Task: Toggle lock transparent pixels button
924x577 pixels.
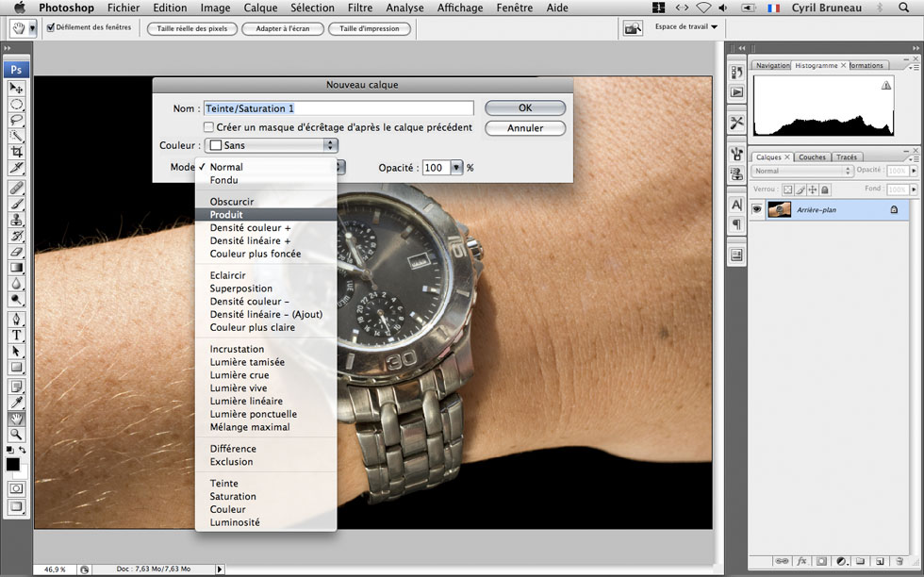Action: [787, 190]
